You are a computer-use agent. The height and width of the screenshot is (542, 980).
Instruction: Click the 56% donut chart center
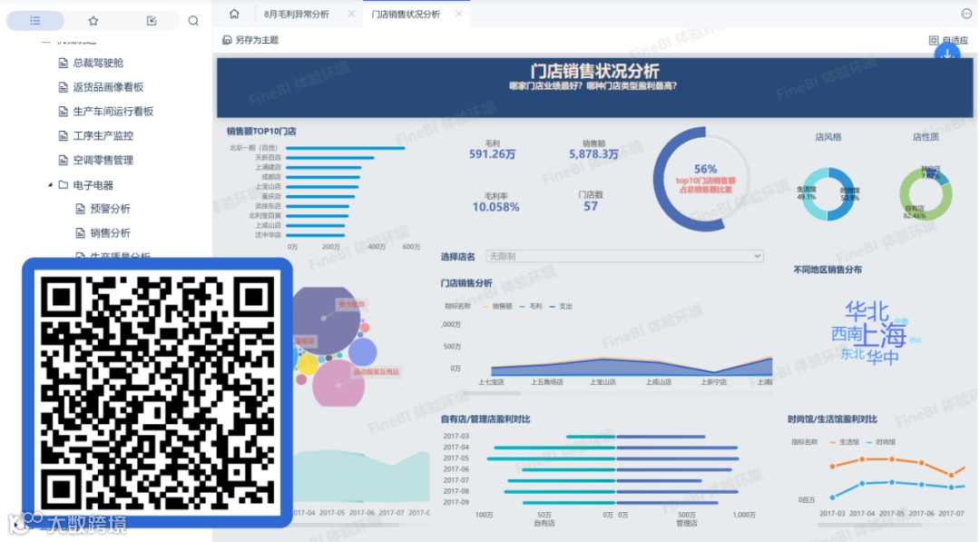tap(706, 179)
